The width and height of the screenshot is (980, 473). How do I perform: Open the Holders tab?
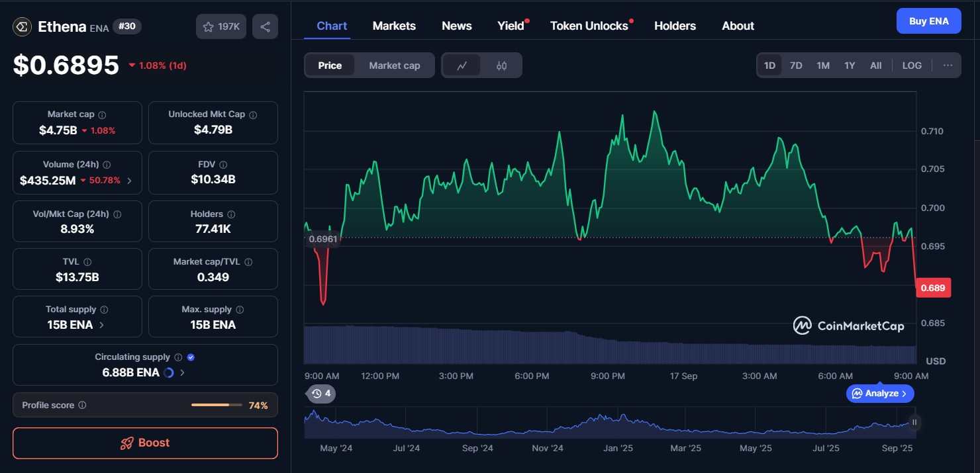point(675,26)
